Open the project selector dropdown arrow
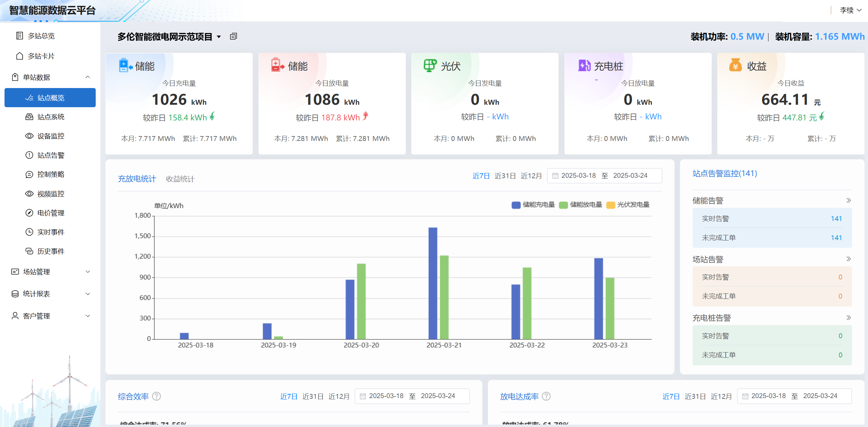Screen dimensions: 868x427 219,37
